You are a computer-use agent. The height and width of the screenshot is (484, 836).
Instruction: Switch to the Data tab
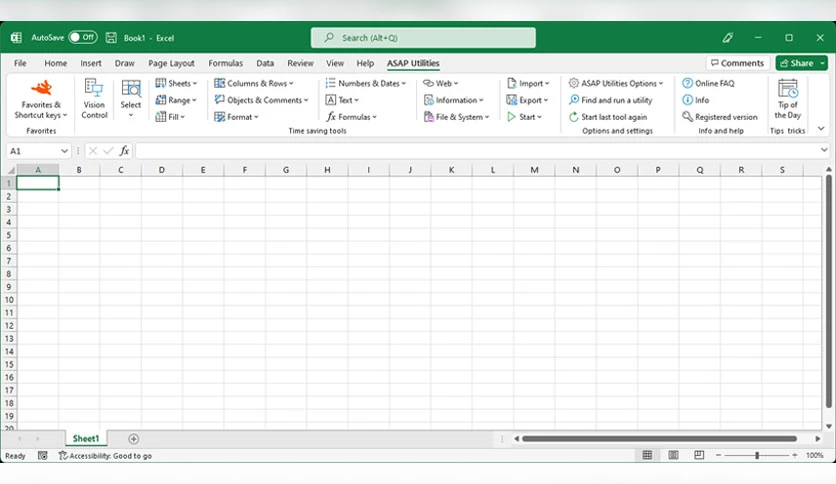click(265, 63)
